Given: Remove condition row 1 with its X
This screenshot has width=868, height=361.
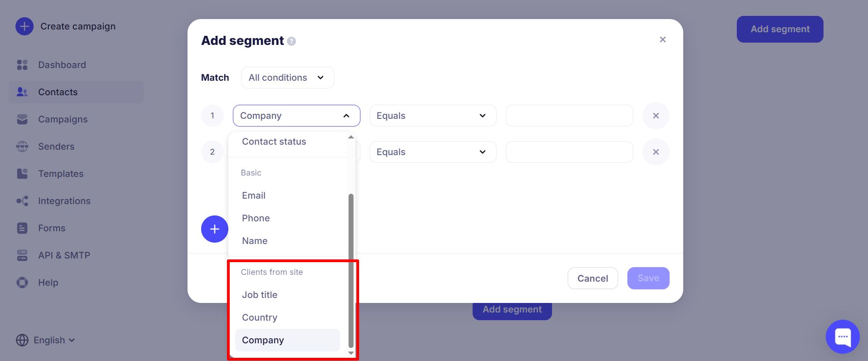Looking at the screenshot, I should (x=656, y=116).
